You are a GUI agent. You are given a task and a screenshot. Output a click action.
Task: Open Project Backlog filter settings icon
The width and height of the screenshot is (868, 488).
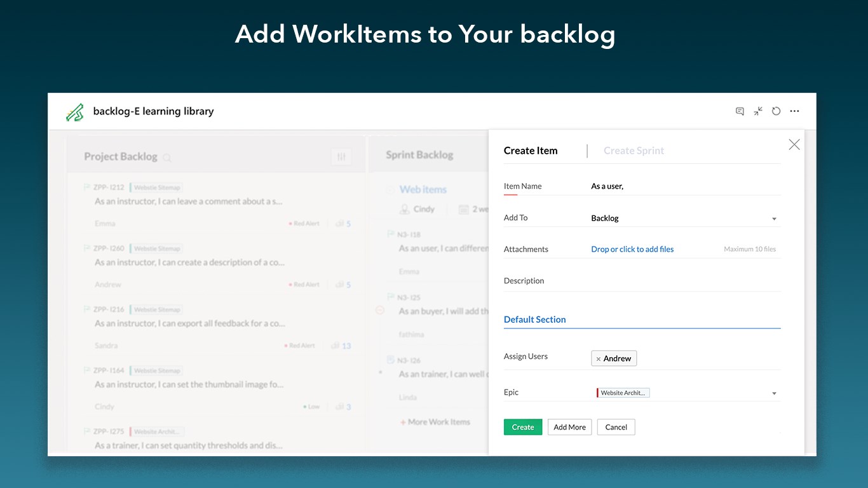[341, 157]
